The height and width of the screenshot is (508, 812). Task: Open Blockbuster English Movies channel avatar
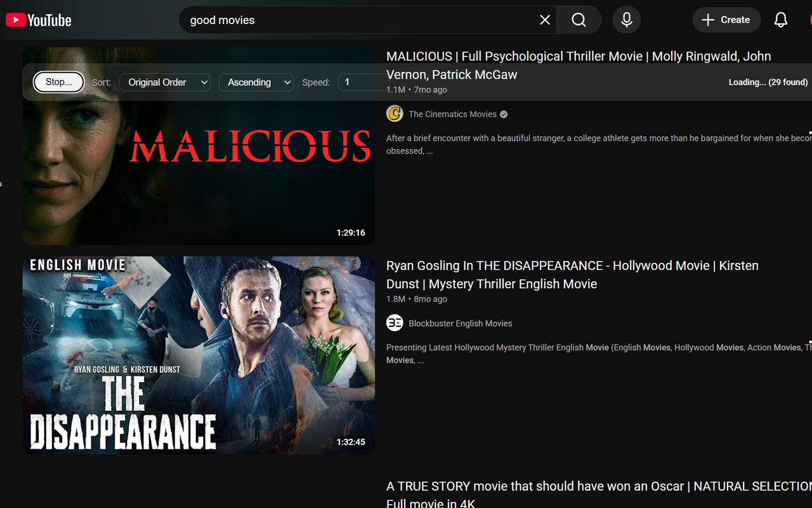pos(395,323)
